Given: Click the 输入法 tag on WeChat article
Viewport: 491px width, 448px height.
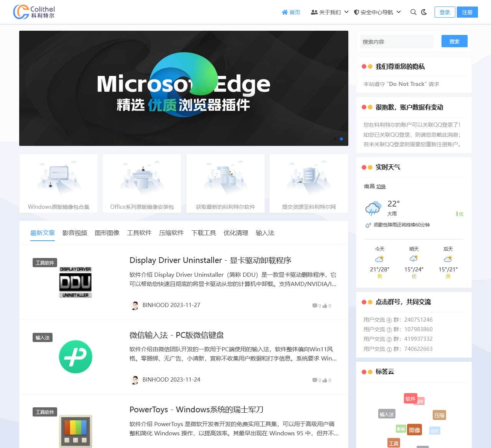Looking at the screenshot, I should [43, 337].
